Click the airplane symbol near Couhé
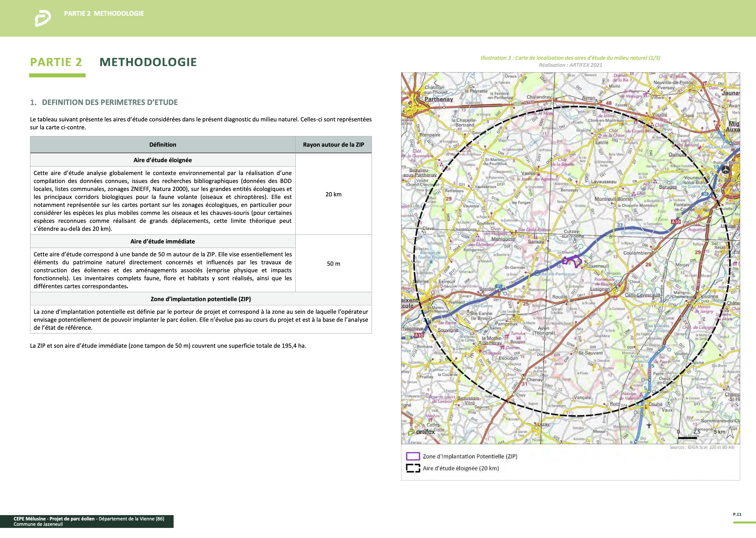Image resolution: width=756 pixels, height=538 pixels. [649, 425]
